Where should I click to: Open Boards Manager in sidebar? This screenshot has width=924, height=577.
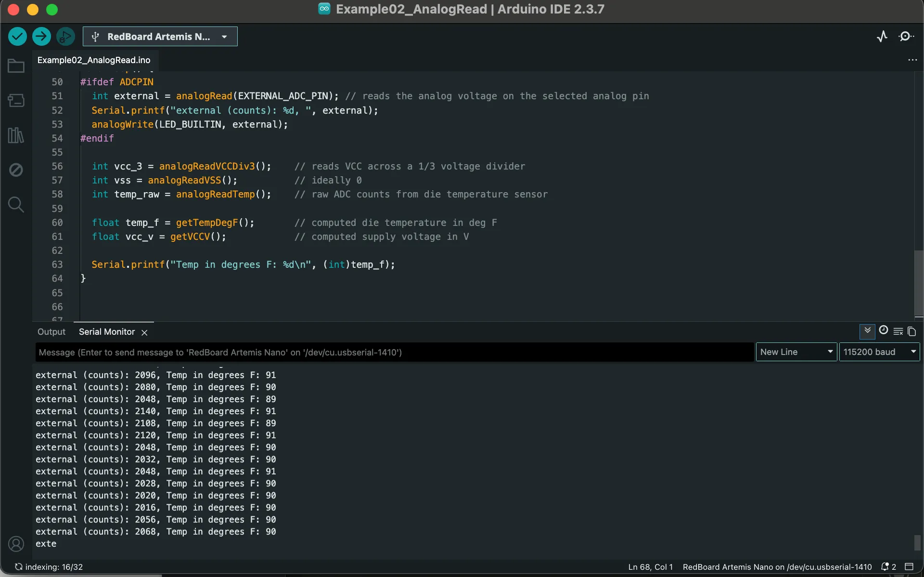[x=16, y=100]
